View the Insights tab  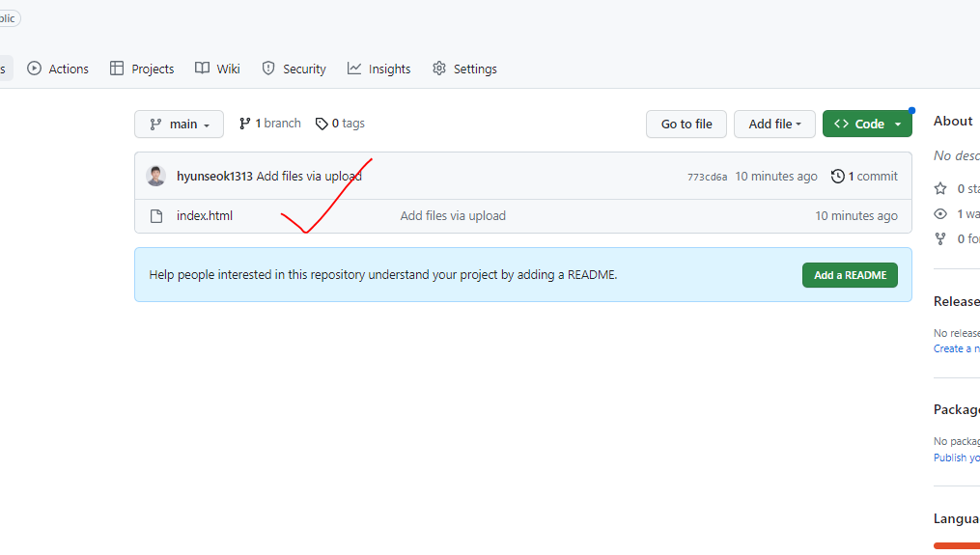click(379, 69)
